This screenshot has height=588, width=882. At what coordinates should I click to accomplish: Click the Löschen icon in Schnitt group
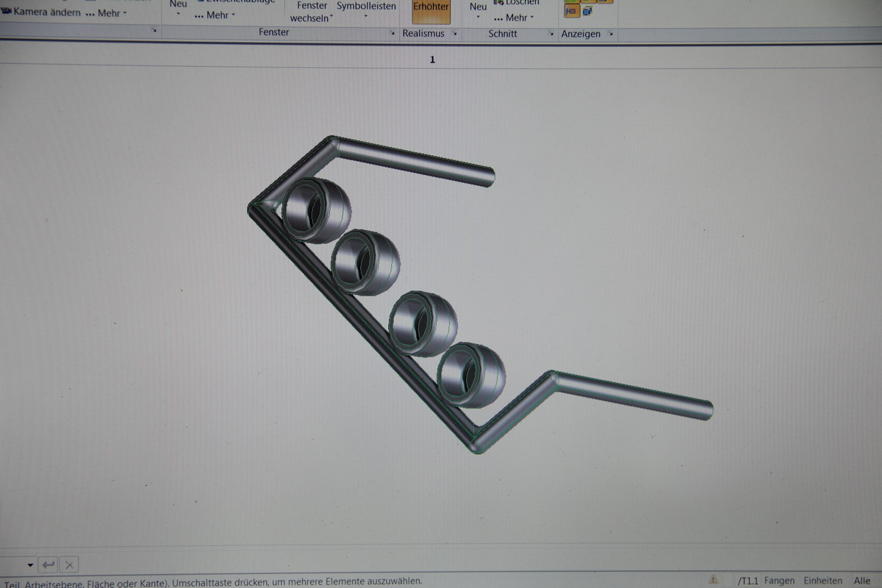[x=500, y=2]
